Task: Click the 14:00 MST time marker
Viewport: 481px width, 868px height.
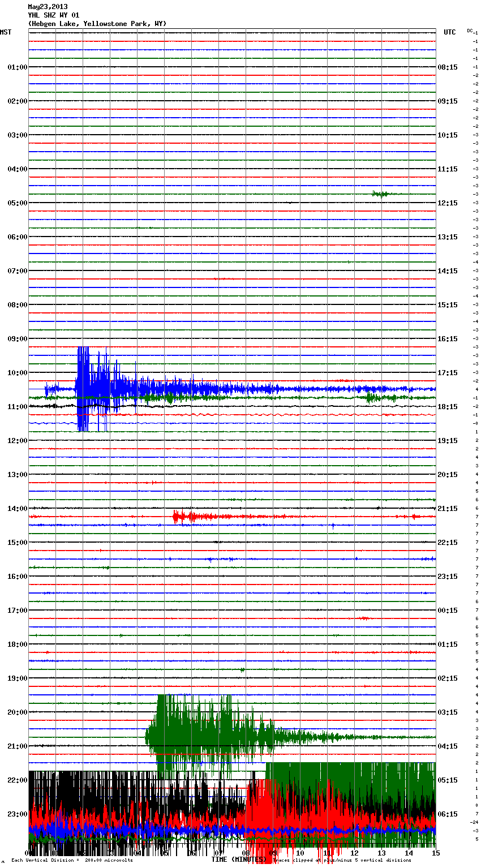Action: (x=17, y=509)
